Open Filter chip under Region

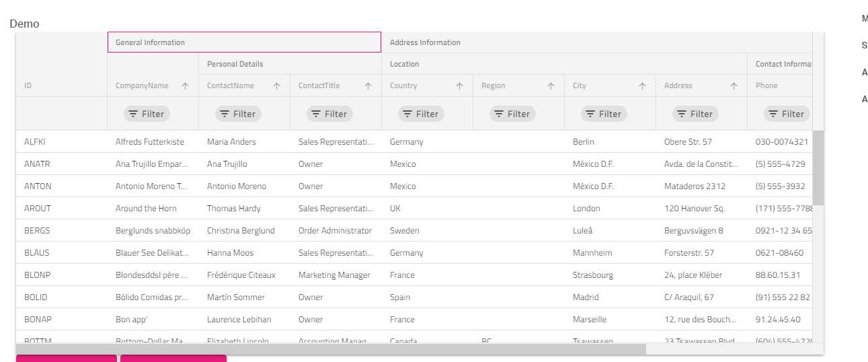point(512,114)
